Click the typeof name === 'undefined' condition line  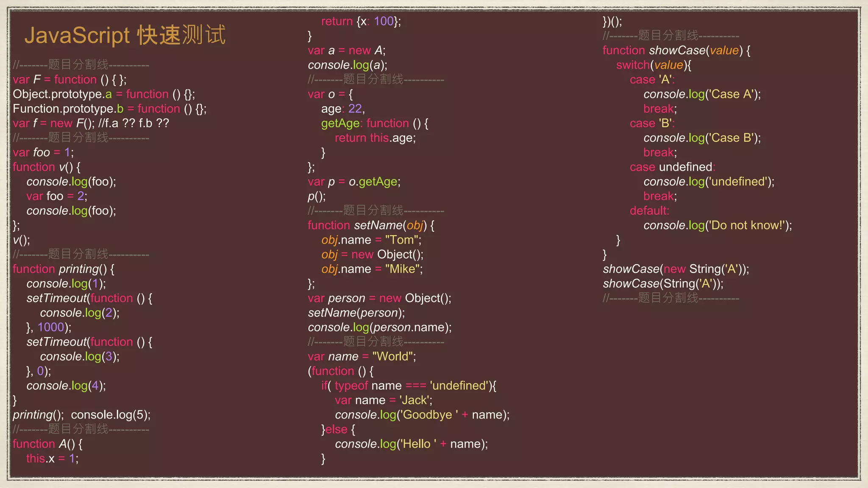(409, 385)
